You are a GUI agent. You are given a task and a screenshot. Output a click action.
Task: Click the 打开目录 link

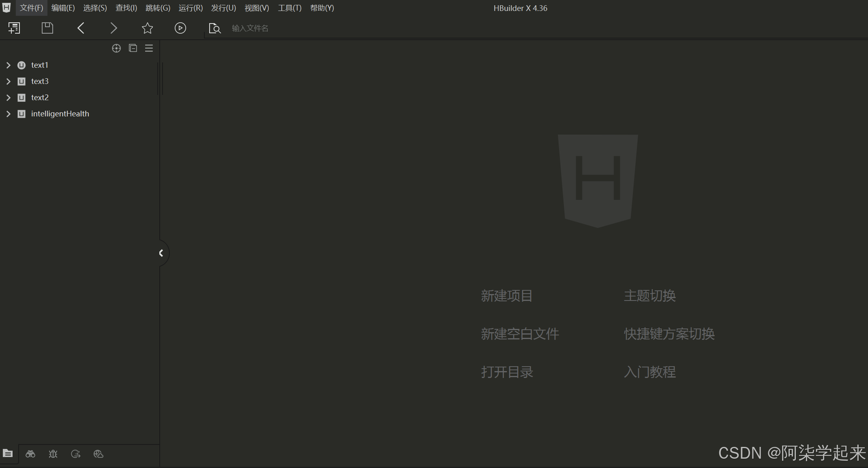[507, 372]
